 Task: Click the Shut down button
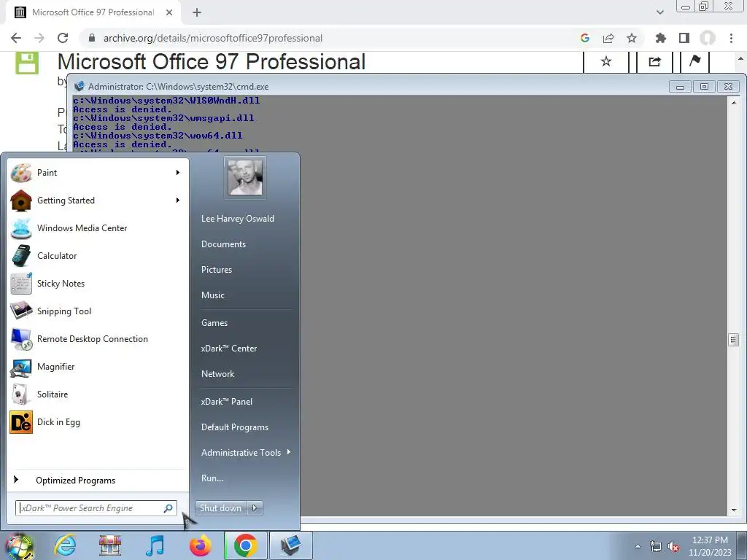(x=221, y=508)
